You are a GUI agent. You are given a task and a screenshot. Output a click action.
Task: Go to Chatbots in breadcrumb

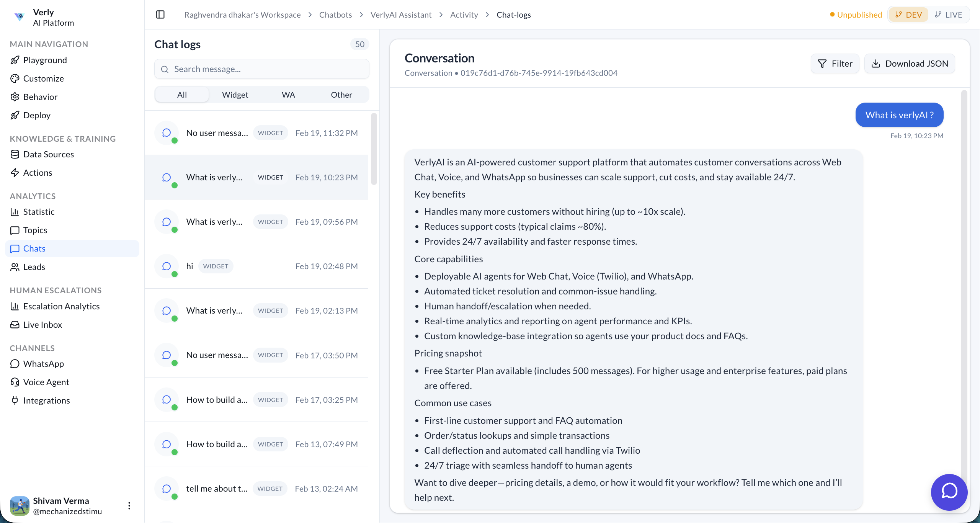click(335, 15)
